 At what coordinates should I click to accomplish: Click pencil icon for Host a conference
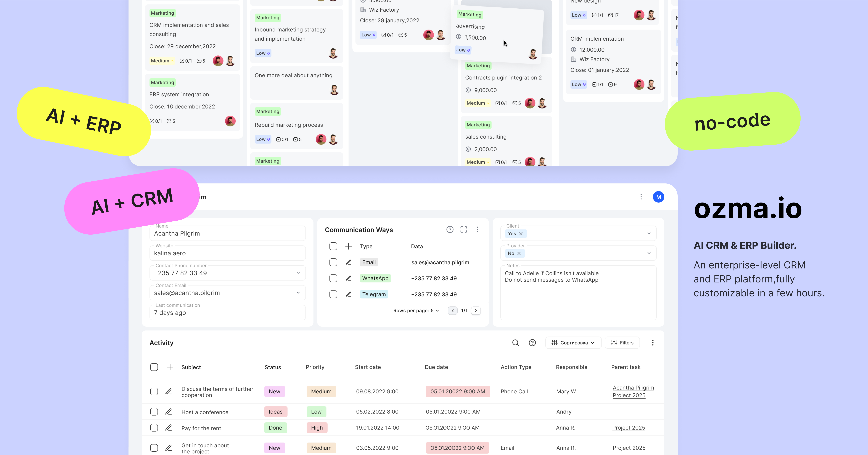tap(169, 412)
